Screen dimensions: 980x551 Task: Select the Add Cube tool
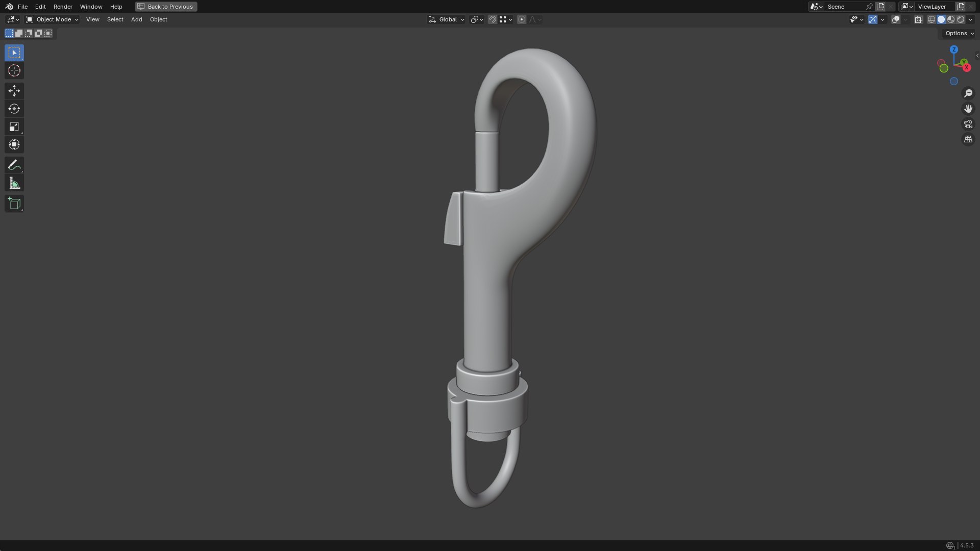(14, 203)
